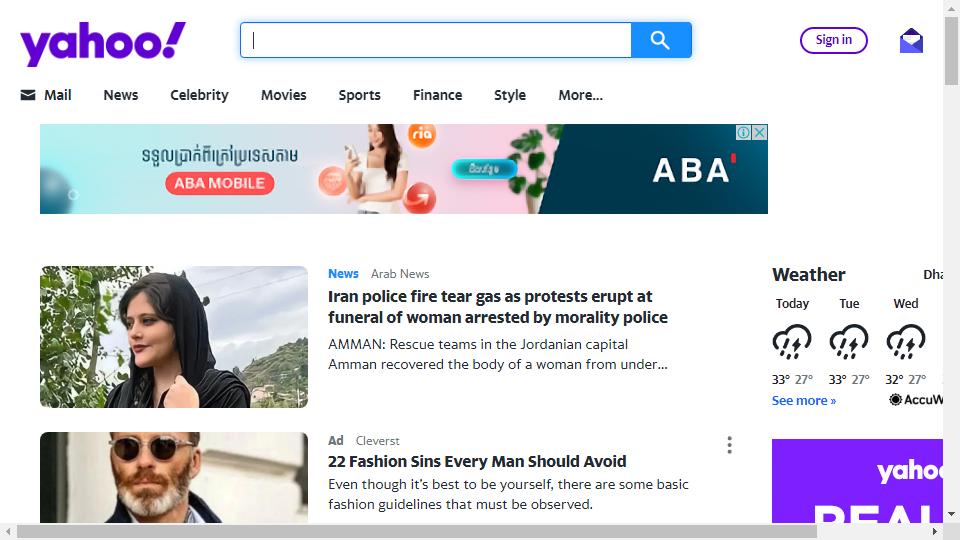Click the Sign in button
This screenshot has width=960, height=540.
coord(833,40)
